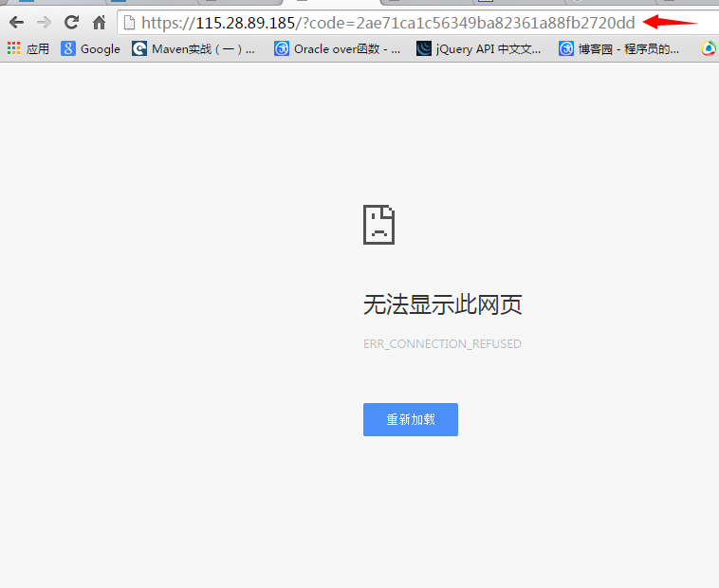Viewport: 719px width, 588px height.
Task: Click the IP address 115.28.89.185 in URL
Action: (246, 23)
